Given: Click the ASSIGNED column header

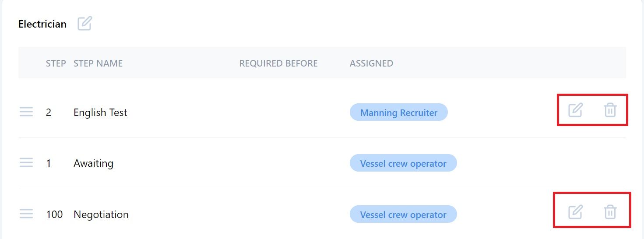Looking at the screenshot, I should (x=371, y=63).
